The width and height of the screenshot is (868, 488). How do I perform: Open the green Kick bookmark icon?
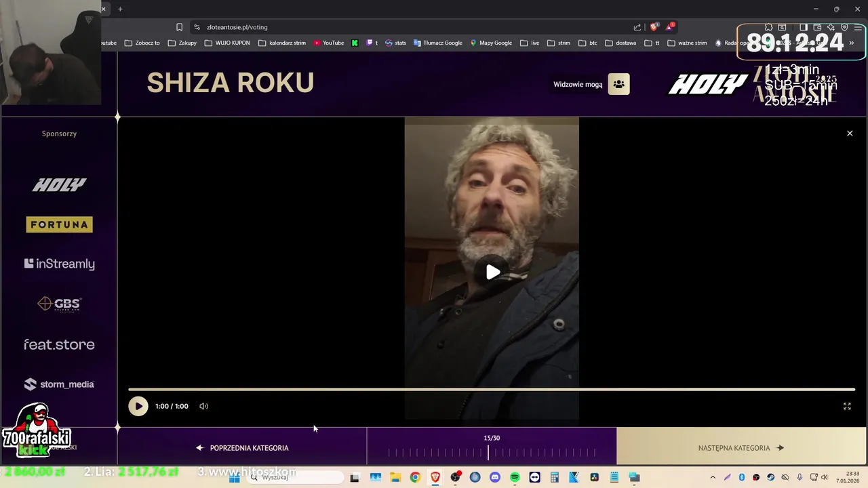[355, 43]
